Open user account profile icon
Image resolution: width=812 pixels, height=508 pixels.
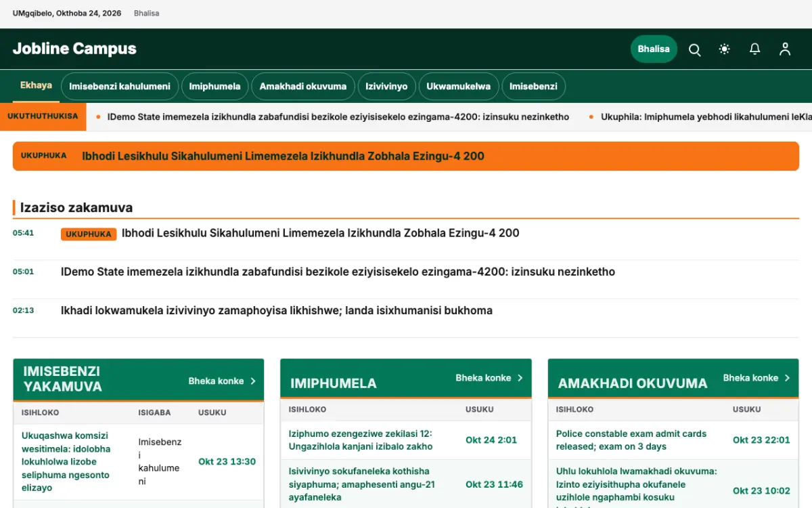(785, 49)
